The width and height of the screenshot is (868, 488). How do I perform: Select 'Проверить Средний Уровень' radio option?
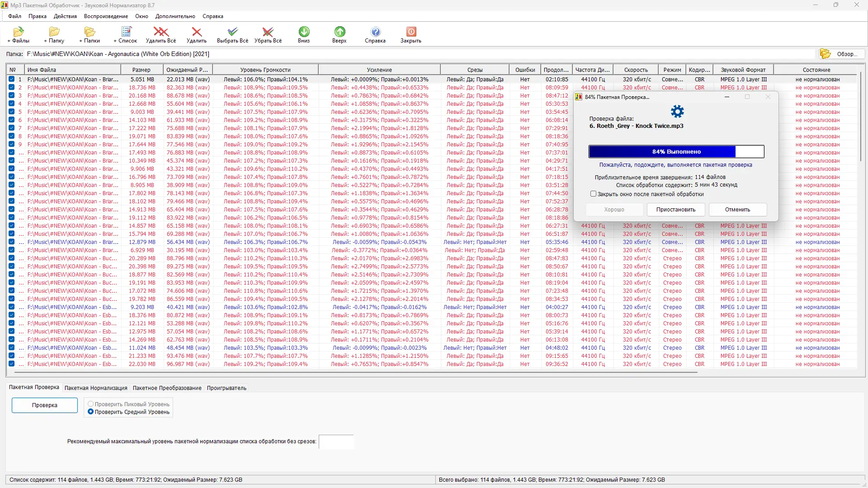[91, 412]
